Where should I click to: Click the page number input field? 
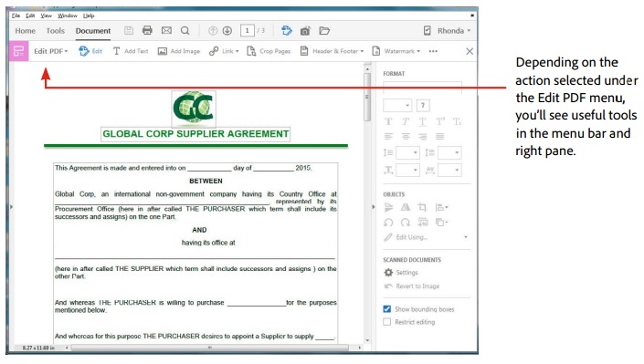point(248,31)
